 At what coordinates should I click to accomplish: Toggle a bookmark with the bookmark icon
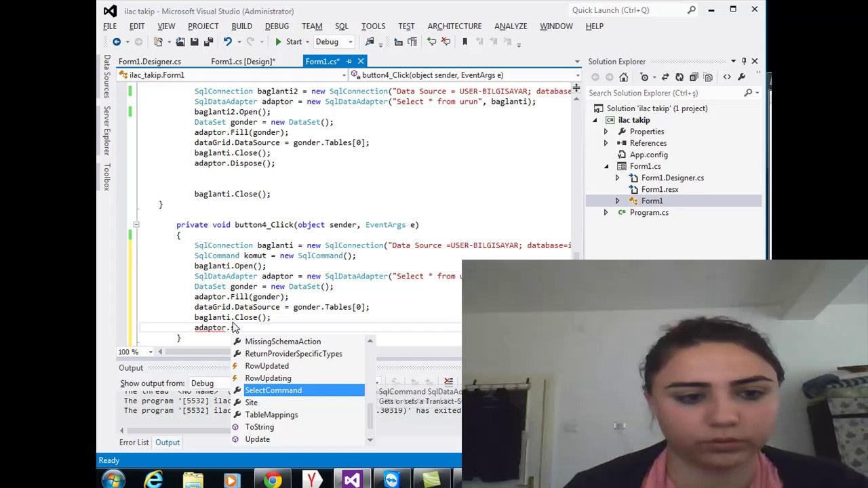[465, 42]
